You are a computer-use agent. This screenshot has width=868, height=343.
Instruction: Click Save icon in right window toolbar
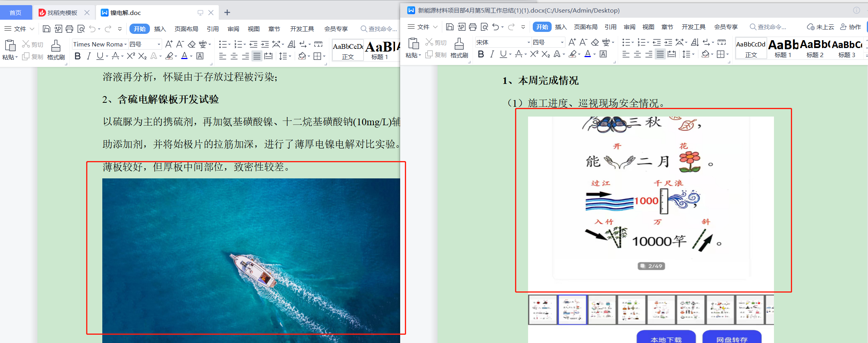pyautogui.click(x=450, y=27)
